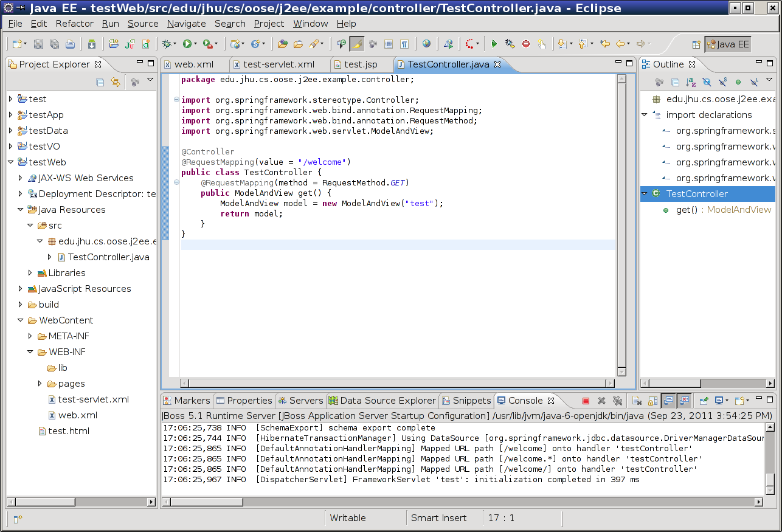Open the Window menu
Image resolution: width=782 pixels, height=532 pixels.
[x=311, y=24]
